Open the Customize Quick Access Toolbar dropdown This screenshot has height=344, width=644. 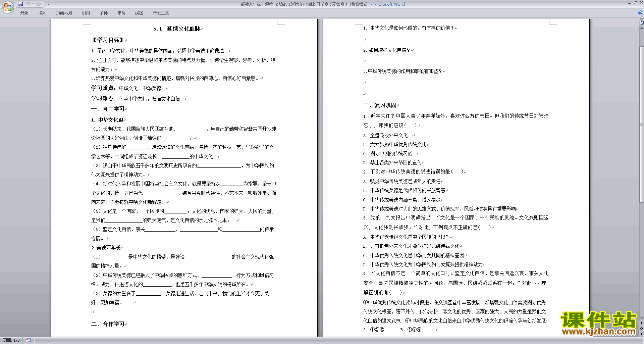coord(48,4)
